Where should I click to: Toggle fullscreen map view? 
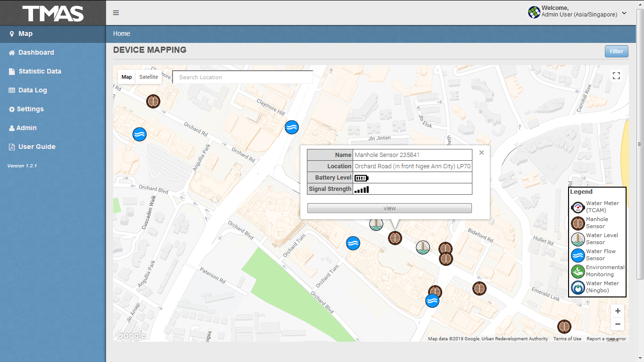tap(616, 75)
